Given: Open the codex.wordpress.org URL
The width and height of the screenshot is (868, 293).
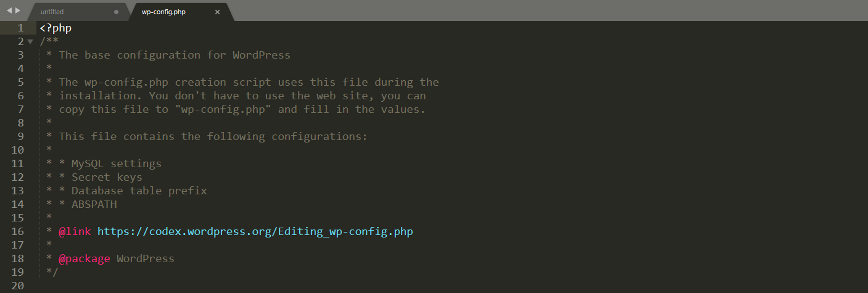Looking at the screenshot, I should [255, 232].
